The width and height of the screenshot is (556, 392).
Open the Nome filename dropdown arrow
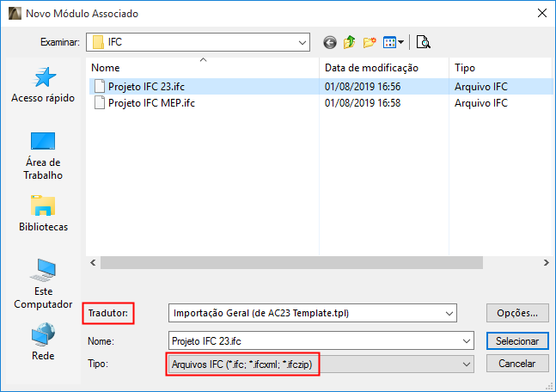tap(467, 340)
